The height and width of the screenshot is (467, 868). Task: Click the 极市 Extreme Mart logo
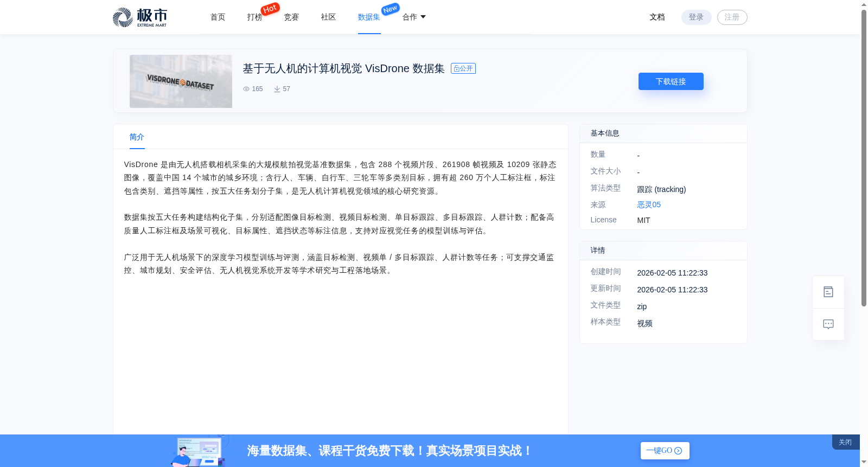140,17
